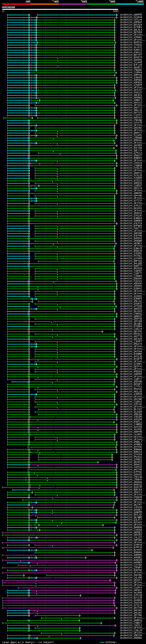This screenshot has height=644, width=146.
Task: Select the UniRef100_Q6UNT2 label
Action: tap(131, 67)
